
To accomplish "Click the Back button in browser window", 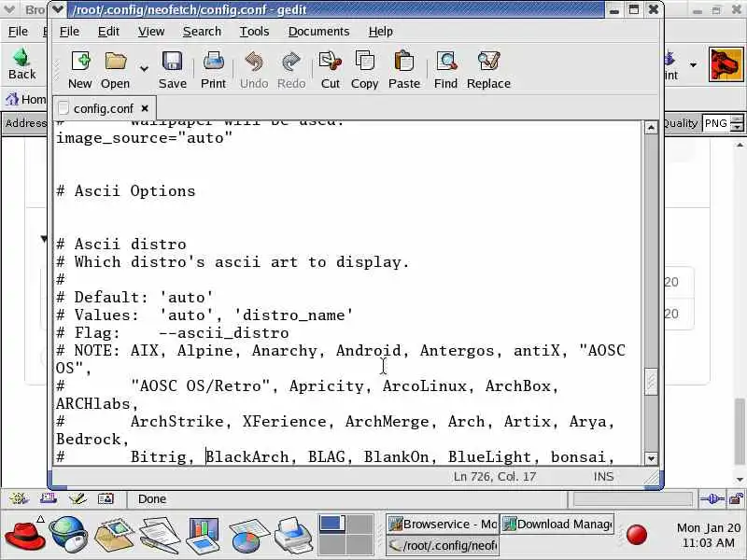I will pos(21,63).
